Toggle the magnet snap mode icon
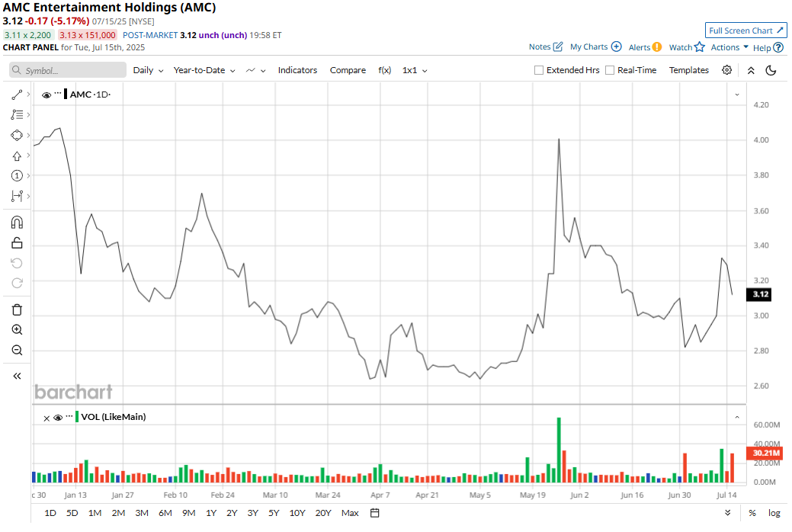The image size is (792, 532). pyautogui.click(x=17, y=223)
